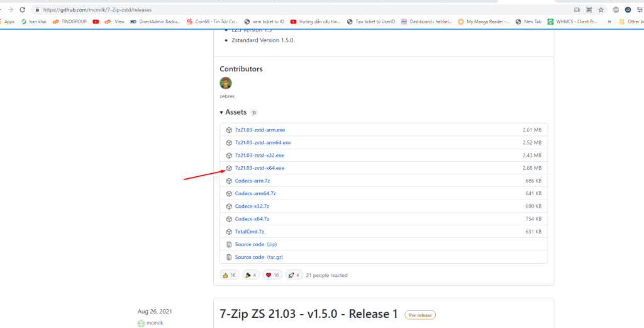
Task: Open the Apps bookmarks shortcut
Action: tap(8, 22)
